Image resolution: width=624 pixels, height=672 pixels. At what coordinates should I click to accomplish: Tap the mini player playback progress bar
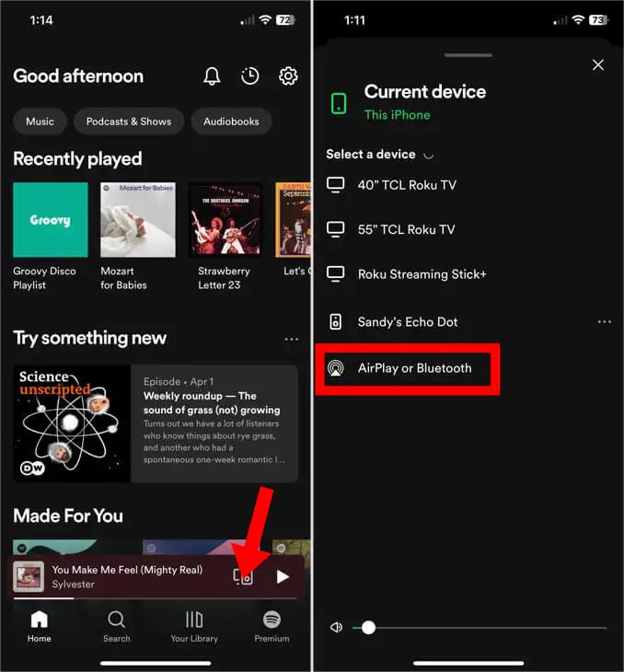pos(156,598)
